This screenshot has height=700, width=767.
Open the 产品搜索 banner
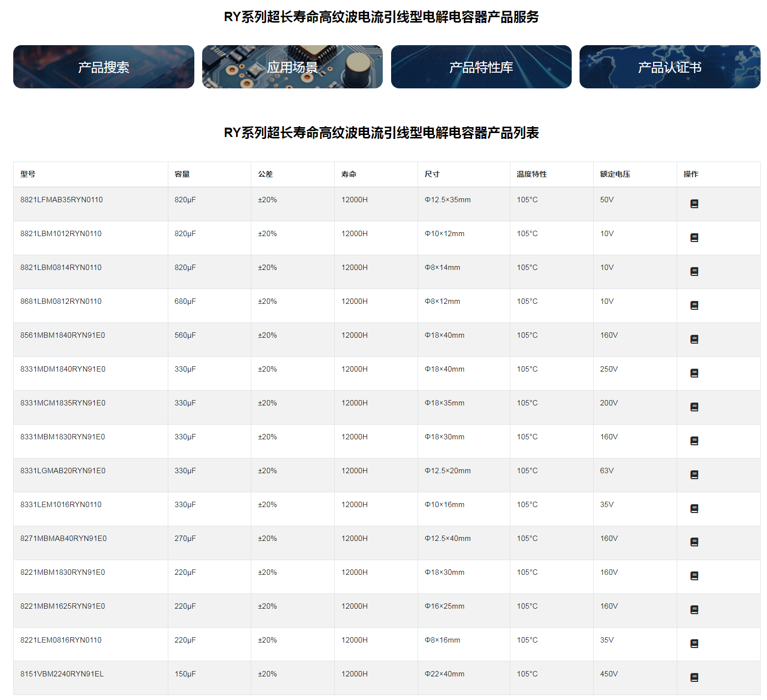[x=104, y=67]
